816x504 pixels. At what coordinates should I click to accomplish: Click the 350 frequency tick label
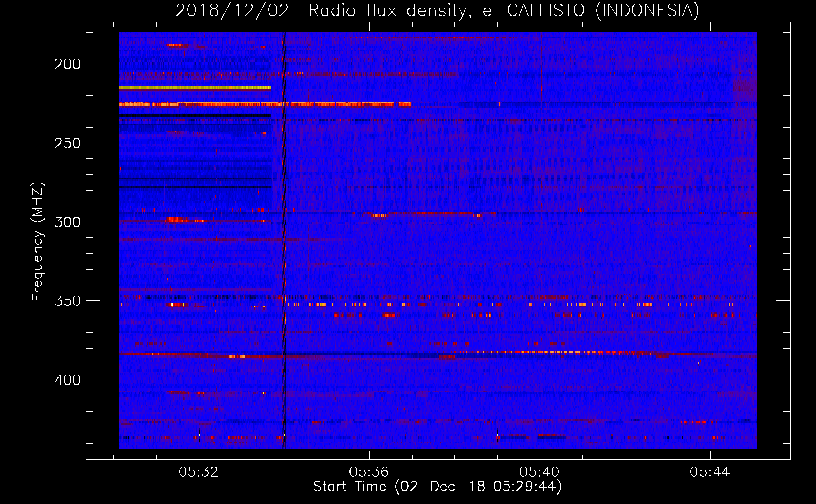pyautogui.click(x=68, y=301)
